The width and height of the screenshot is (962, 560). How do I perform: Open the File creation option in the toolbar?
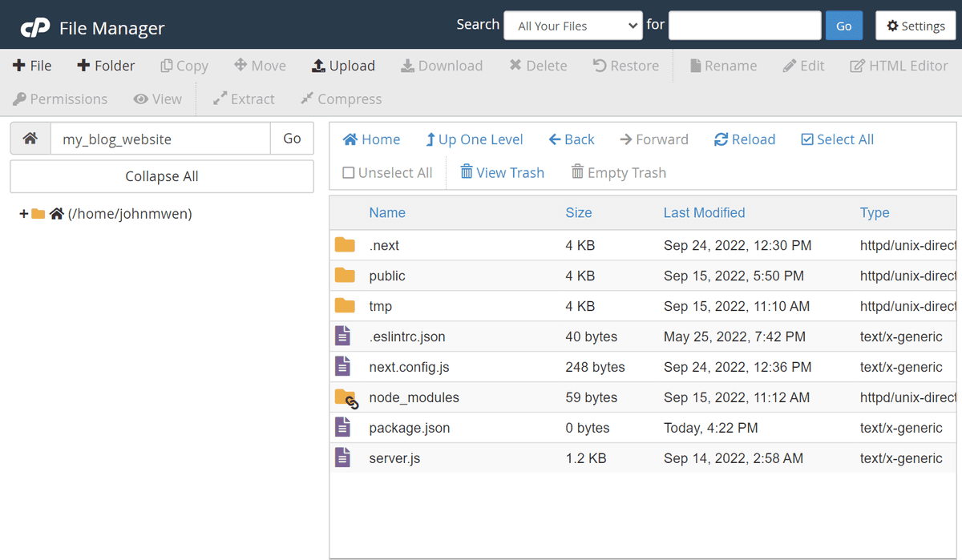coord(32,65)
